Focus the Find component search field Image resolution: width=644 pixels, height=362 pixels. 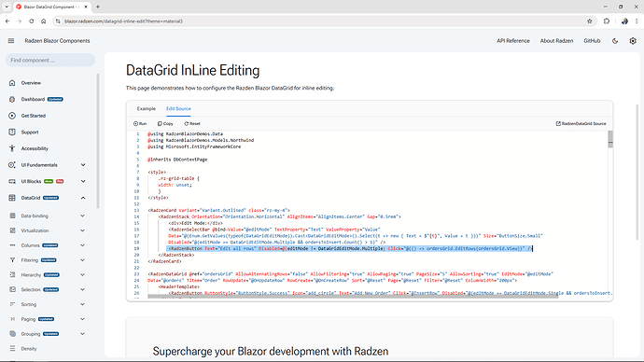click(50, 61)
